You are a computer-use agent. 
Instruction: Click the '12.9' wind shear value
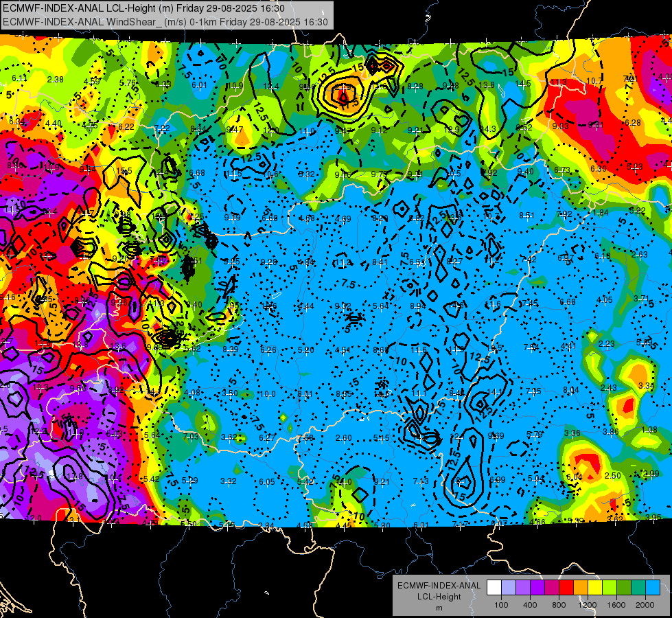[451, 130]
